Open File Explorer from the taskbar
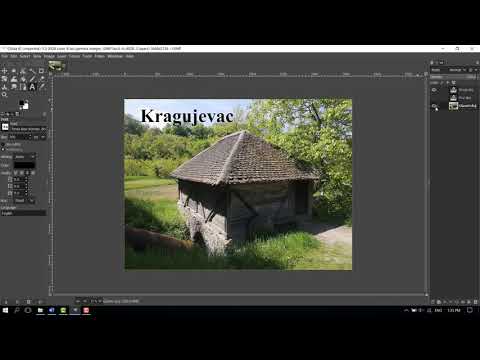 pos(40,310)
